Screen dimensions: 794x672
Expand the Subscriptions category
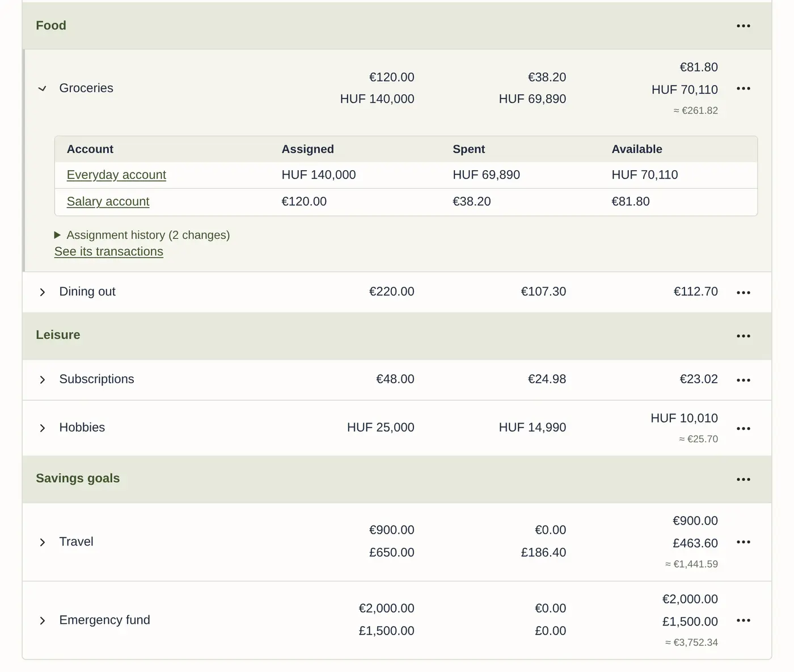point(43,379)
